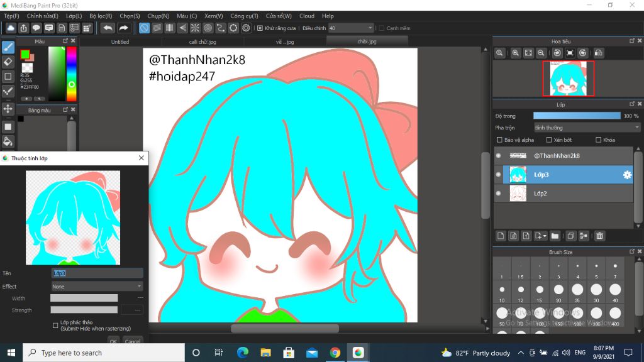Open snap settings gear icon
The image size is (644, 362).
pyautogui.click(x=246, y=28)
